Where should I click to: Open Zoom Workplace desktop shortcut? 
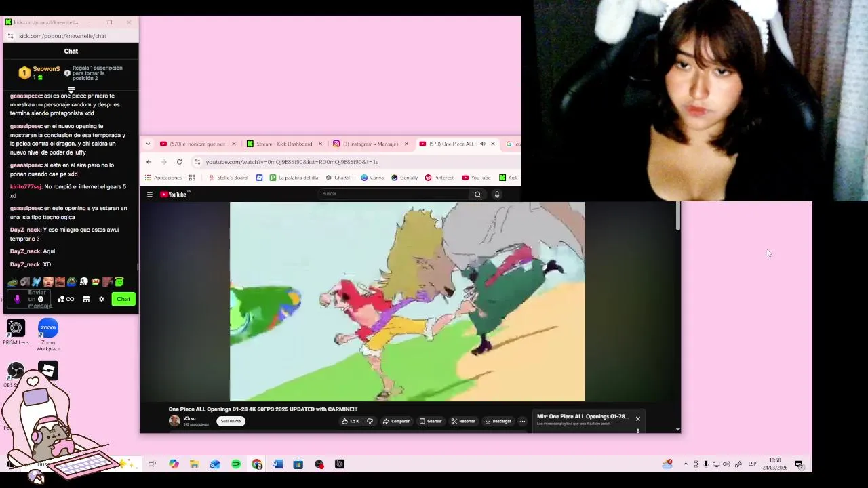(x=48, y=334)
